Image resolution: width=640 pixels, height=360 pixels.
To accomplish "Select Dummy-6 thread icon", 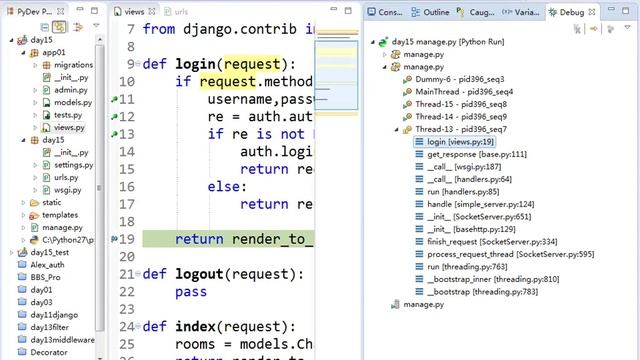I will (407, 80).
